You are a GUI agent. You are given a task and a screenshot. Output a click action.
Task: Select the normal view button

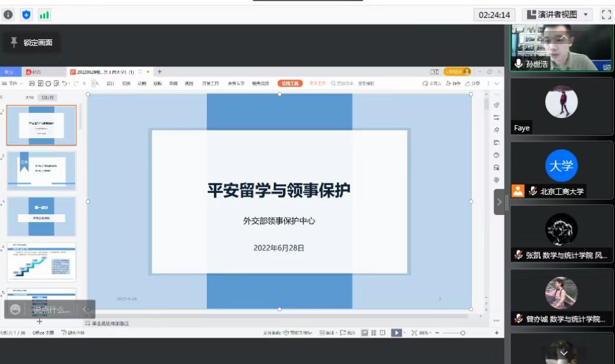pos(364,333)
